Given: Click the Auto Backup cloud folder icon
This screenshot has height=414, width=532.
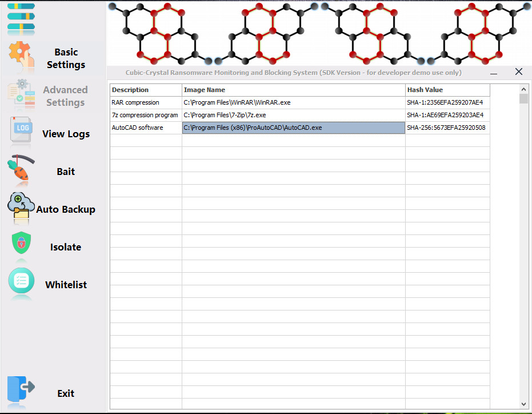Looking at the screenshot, I should coord(21,205).
